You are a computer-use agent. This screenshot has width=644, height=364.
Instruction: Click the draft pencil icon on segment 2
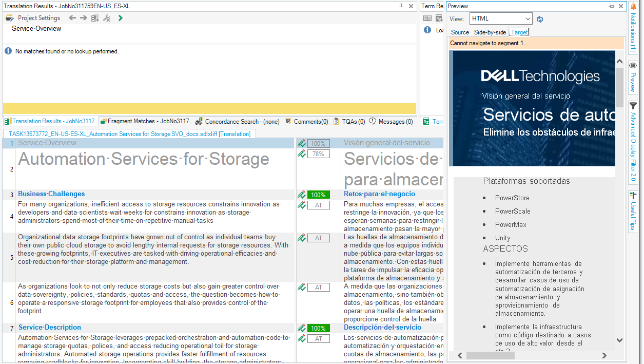click(x=301, y=154)
